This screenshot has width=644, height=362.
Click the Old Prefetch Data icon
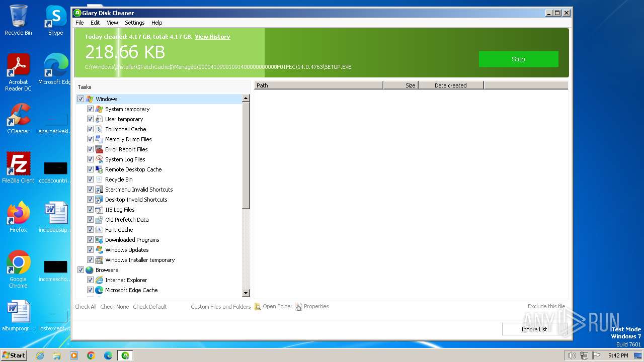(99, 220)
